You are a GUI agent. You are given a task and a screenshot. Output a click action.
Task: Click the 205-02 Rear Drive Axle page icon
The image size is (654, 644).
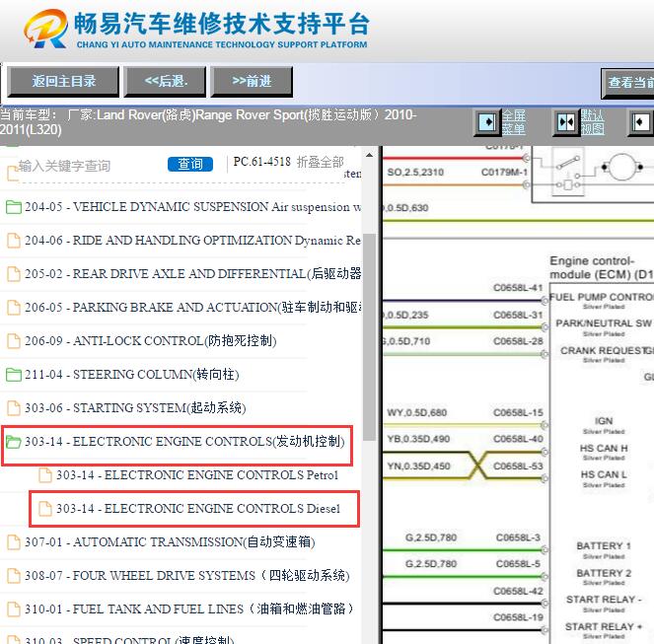[x=14, y=273]
